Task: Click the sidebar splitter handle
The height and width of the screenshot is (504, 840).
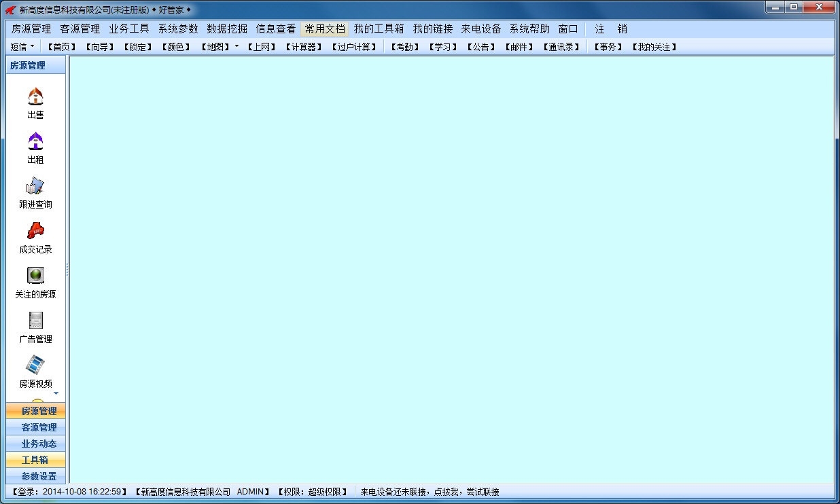Action: pyautogui.click(x=67, y=270)
